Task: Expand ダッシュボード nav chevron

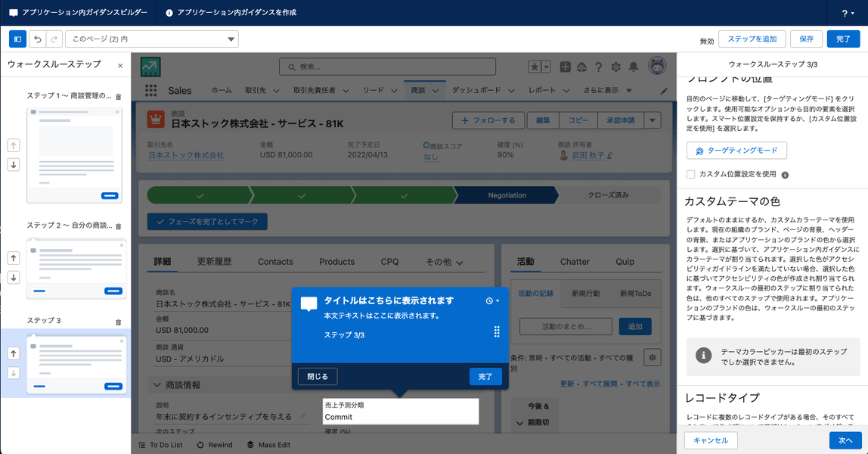Action: pos(511,91)
